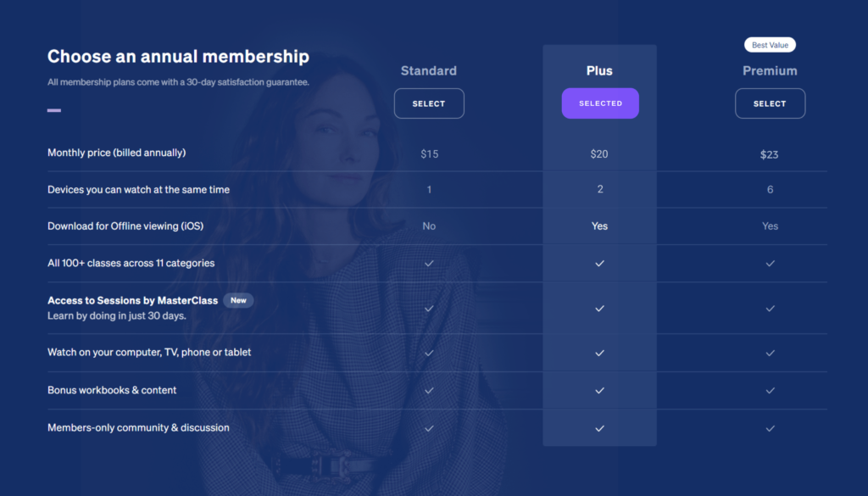Image resolution: width=868 pixels, height=496 pixels.
Task: Click the purple Selected button under Plus
Action: point(600,103)
